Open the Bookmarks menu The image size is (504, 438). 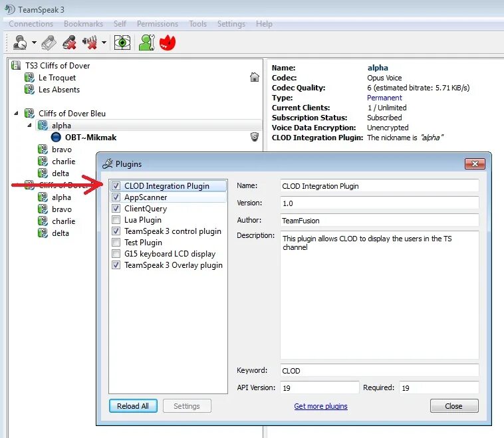click(x=84, y=24)
